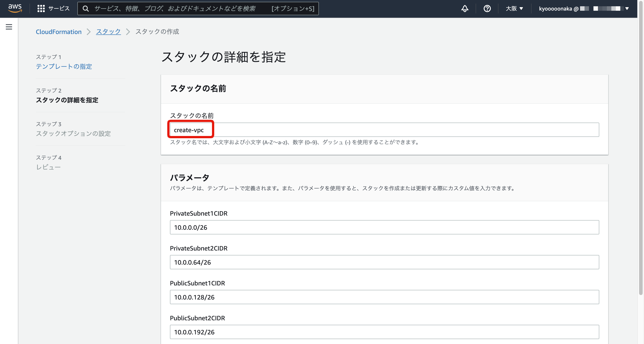Click the ステップ 2 スタックの詳細を指定 step

coord(67,100)
